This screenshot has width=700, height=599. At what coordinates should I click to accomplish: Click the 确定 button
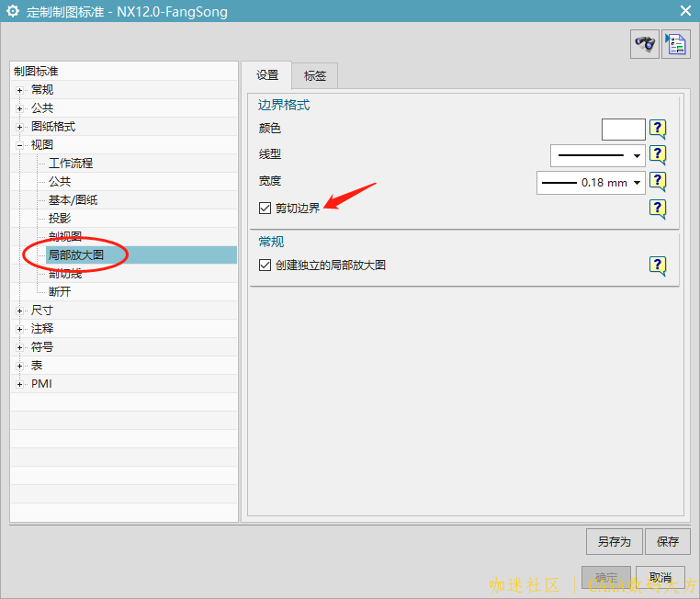pyautogui.click(x=606, y=577)
